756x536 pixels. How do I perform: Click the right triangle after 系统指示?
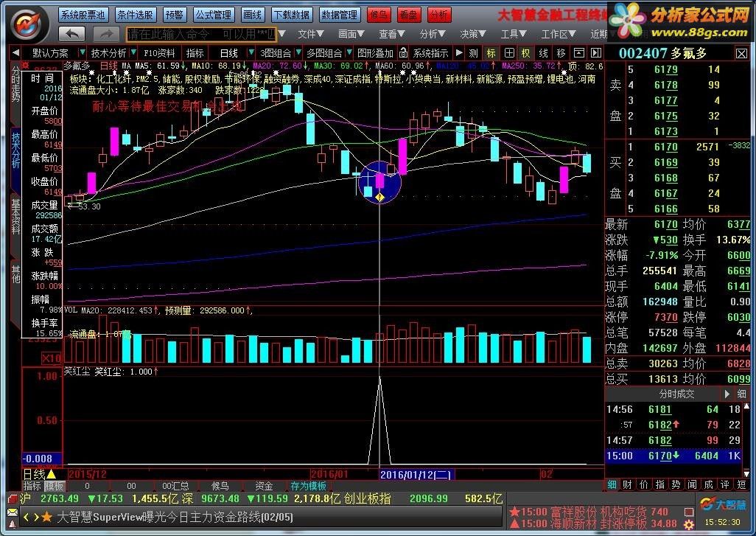pyautogui.click(x=459, y=52)
